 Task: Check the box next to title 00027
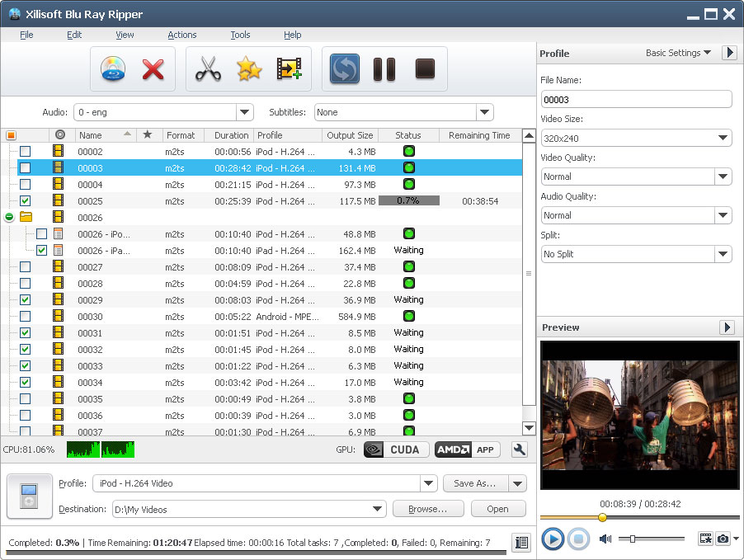click(x=26, y=266)
